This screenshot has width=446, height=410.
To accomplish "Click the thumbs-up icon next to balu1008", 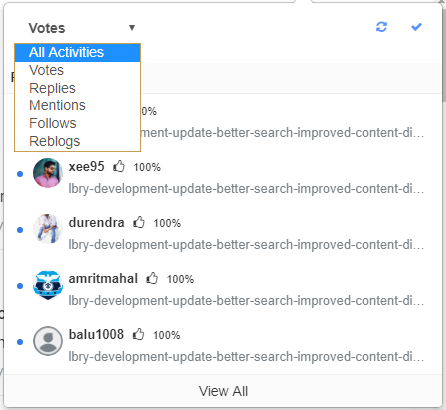I will [138, 334].
